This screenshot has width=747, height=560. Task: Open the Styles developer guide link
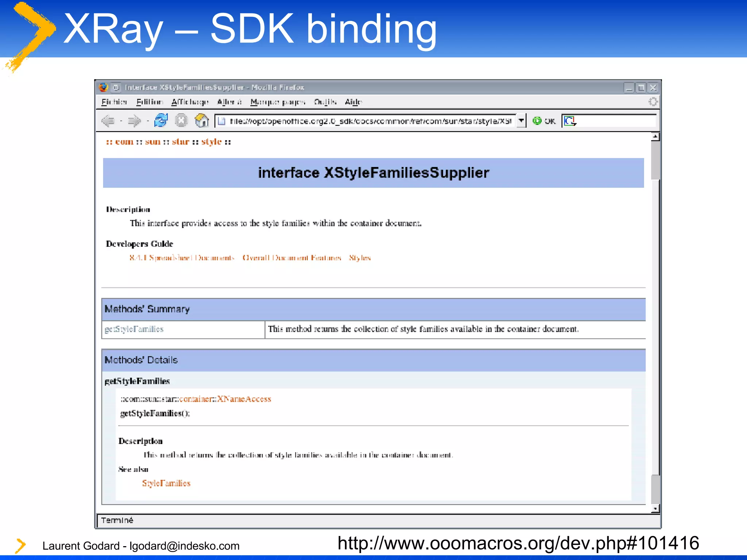pyautogui.click(x=360, y=258)
